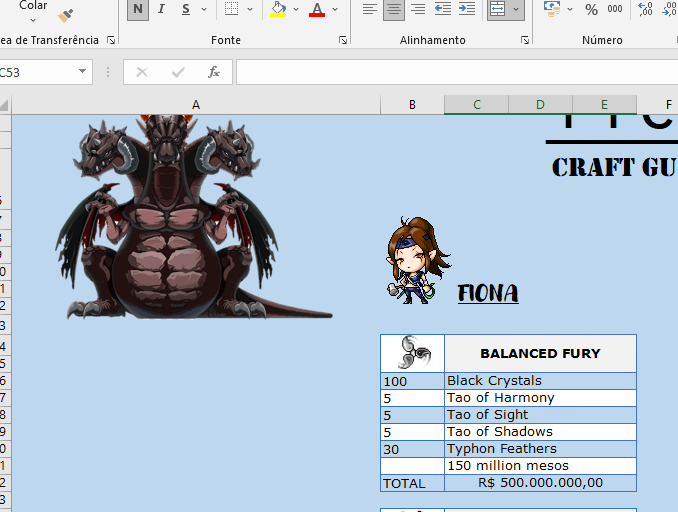This screenshot has height=512, width=678.
Task: Select the three-headed dragon image
Action: click(x=193, y=217)
